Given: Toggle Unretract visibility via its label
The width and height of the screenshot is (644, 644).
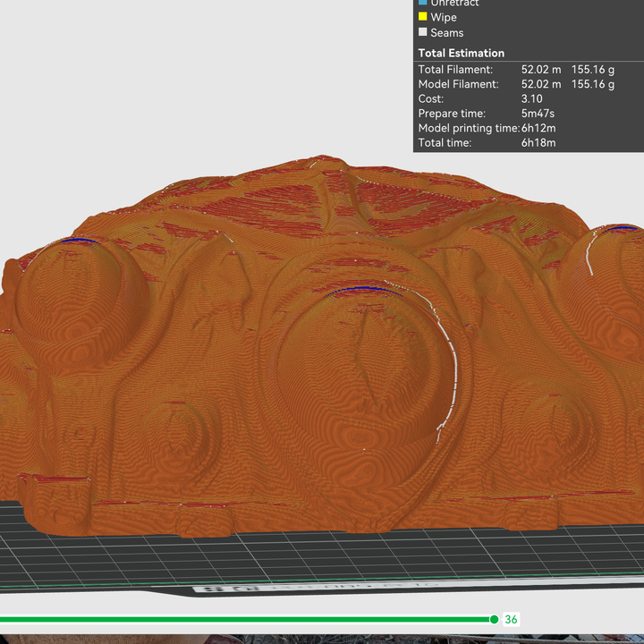Looking at the screenshot, I should 454,4.
